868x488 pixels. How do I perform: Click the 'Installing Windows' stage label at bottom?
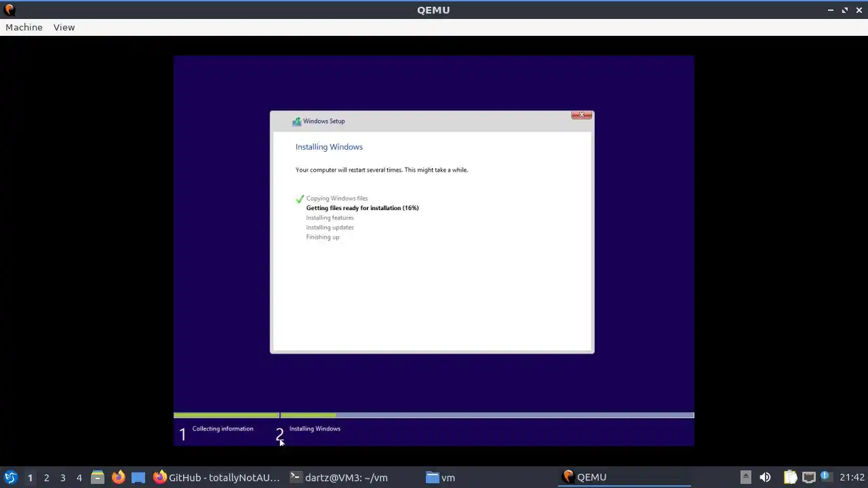[x=315, y=428]
